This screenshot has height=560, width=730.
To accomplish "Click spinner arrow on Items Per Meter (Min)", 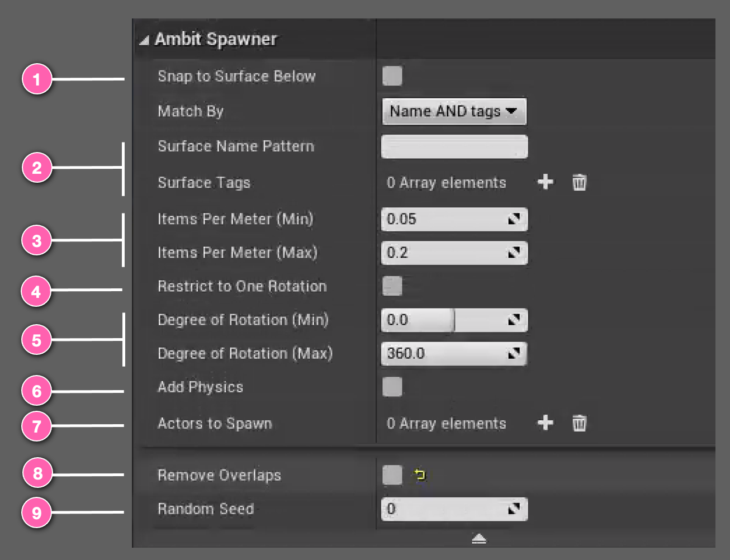I will point(514,219).
